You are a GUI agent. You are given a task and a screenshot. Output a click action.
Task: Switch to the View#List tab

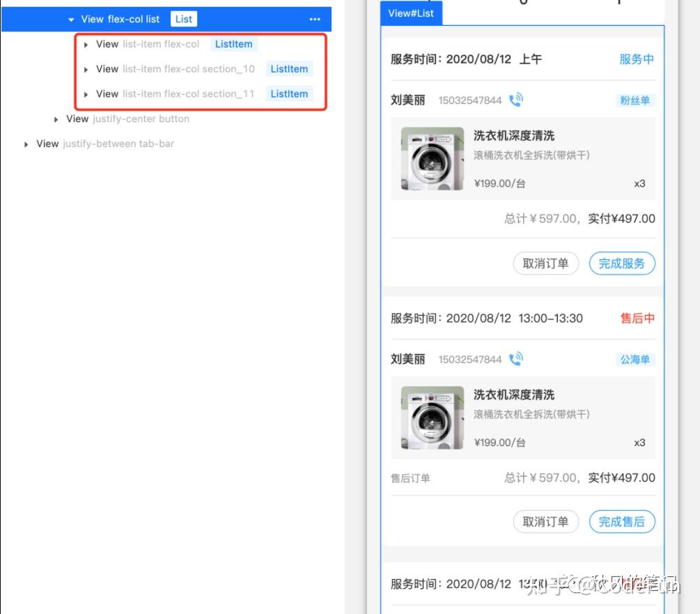[x=411, y=13]
